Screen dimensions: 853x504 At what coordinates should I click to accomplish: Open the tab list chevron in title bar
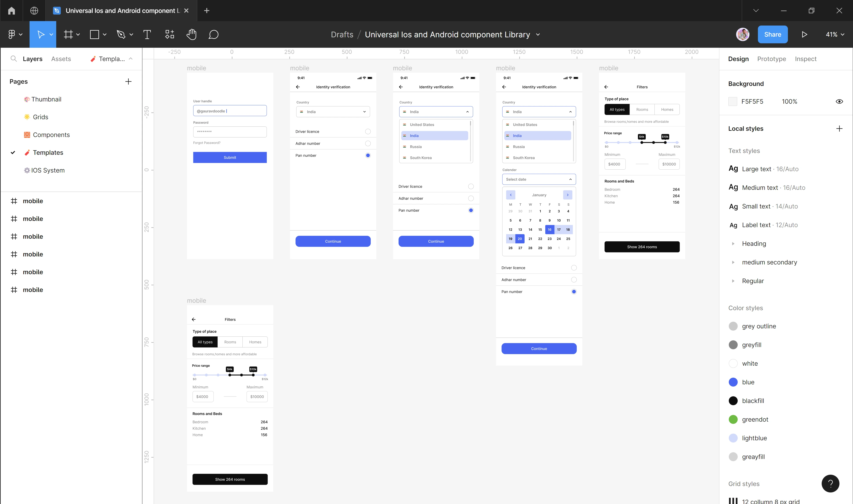click(756, 10)
